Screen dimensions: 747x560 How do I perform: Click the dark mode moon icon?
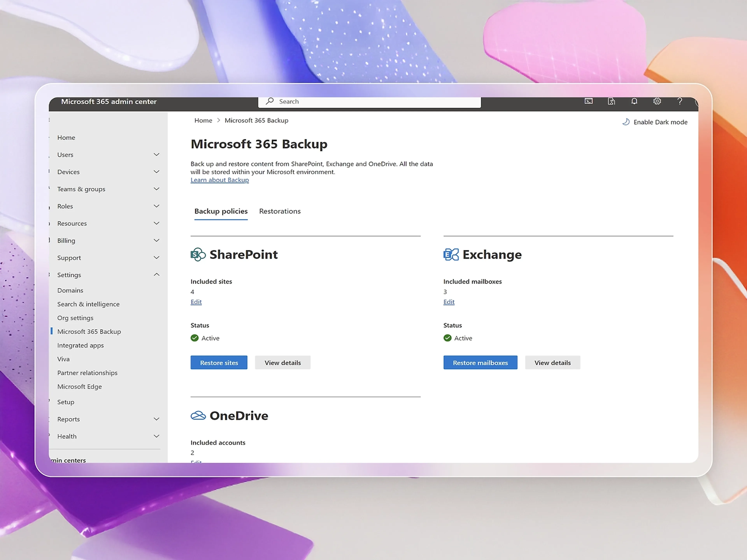[x=626, y=122]
